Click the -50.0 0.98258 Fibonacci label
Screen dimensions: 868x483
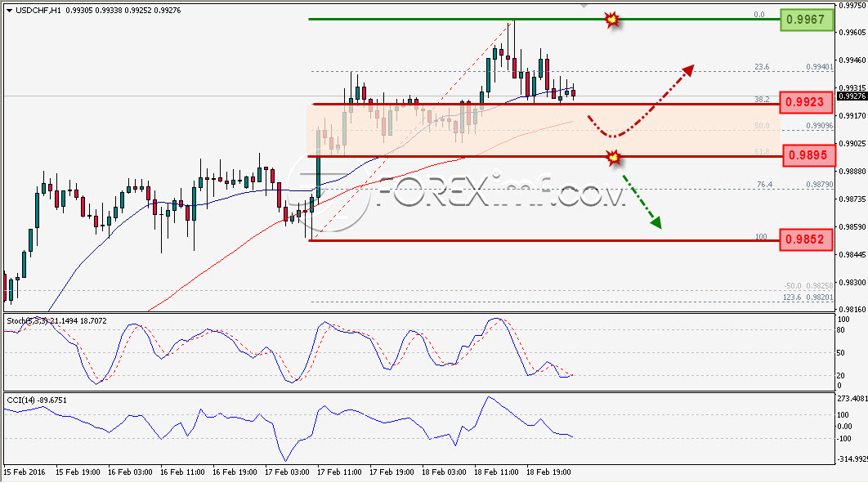point(808,286)
